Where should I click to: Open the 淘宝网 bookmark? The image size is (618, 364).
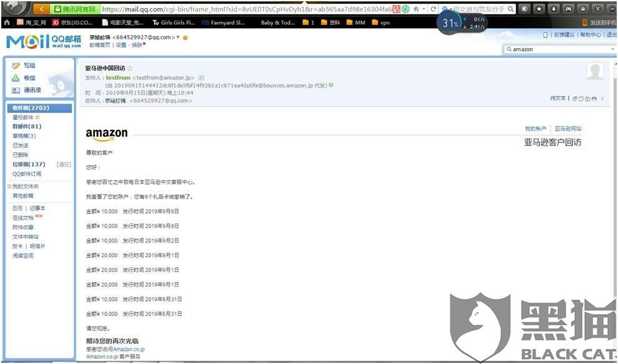(x=31, y=23)
